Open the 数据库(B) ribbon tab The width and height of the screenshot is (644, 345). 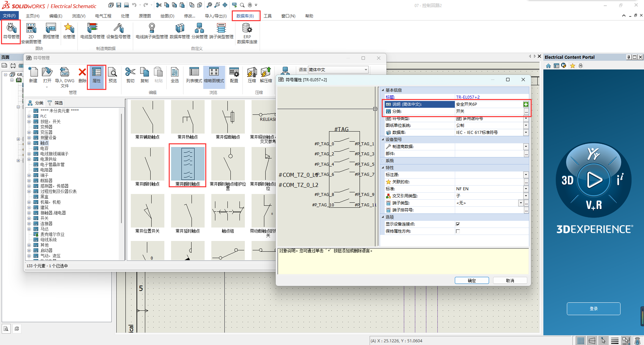(245, 16)
